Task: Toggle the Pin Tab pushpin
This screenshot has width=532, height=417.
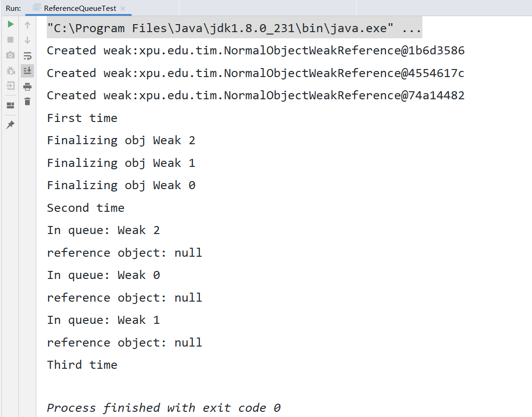Action: click(x=10, y=125)
